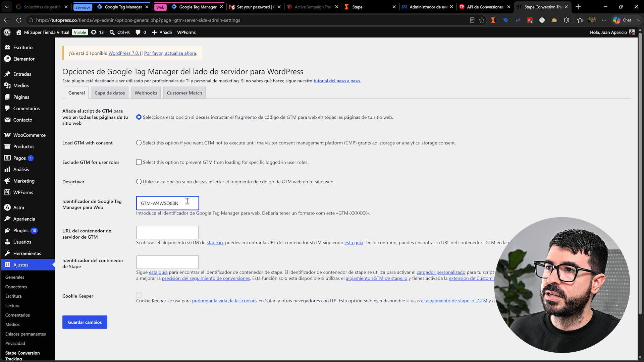Click the browser address bar URL
The height and width of the screenshot is (362, 644).
138,20
